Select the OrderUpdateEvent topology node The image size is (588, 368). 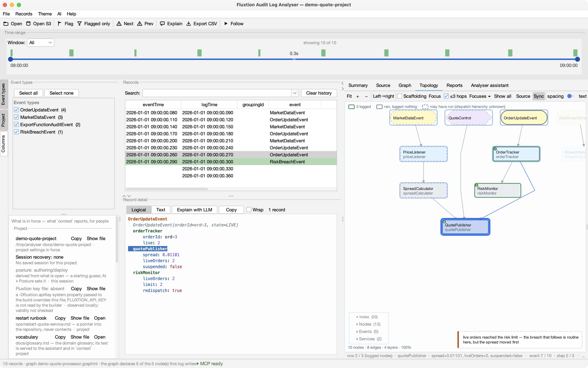click(x=524, y=118)
